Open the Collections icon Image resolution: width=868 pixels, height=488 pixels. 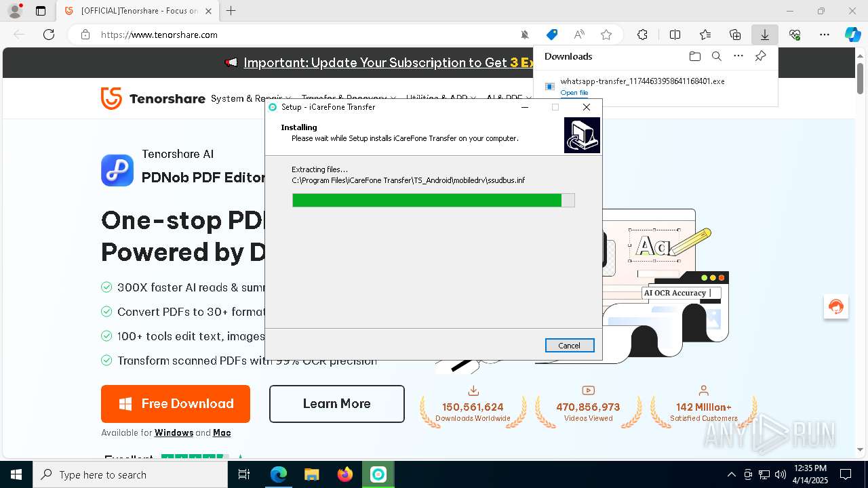coord(735,35)
